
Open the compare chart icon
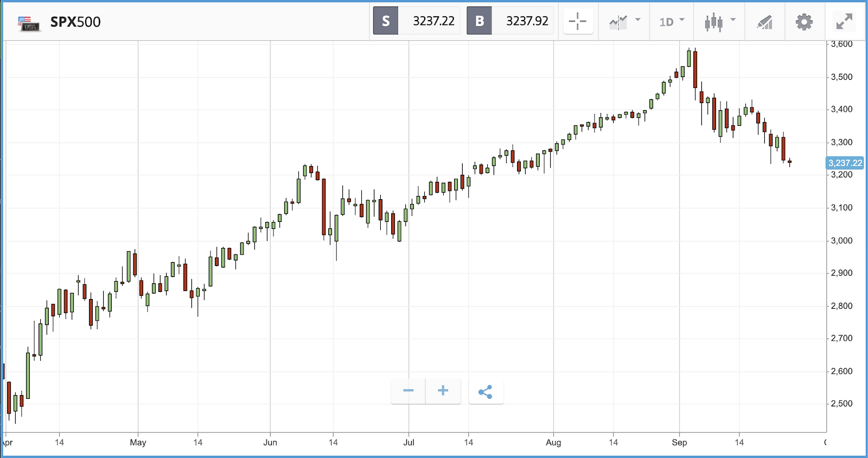click(618, 22)
